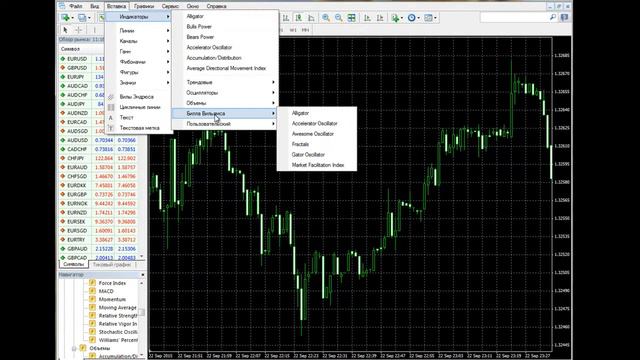Screen dimensions: 640x360
Task: Expand the Пользовательский submenu
Action: click(226, 124)
